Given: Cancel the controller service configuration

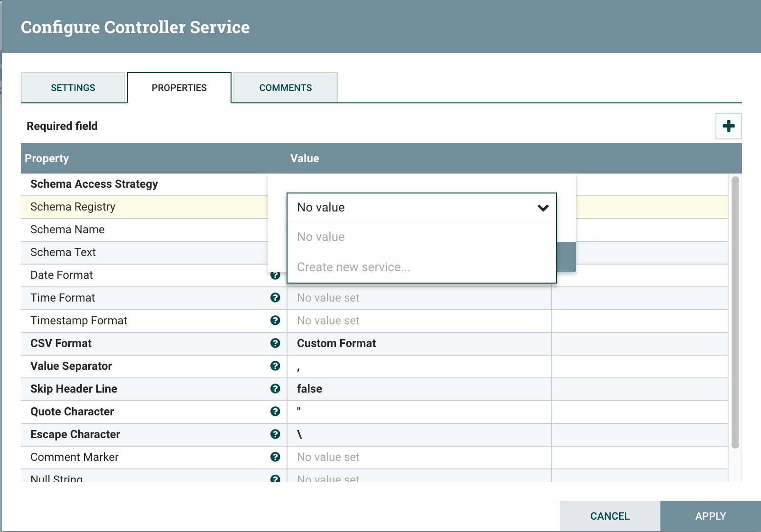Looking at the screenshot, I should point(610,516).
